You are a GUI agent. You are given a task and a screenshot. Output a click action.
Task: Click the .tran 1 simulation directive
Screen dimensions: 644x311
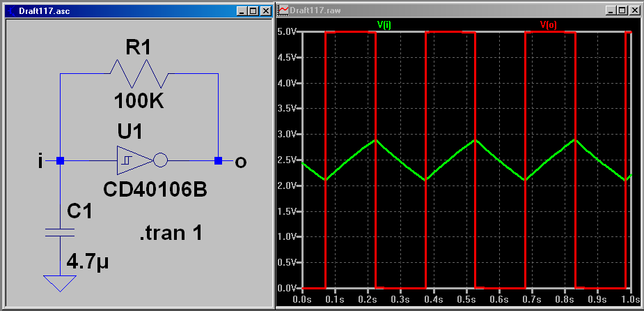click(x=171, y=233)
